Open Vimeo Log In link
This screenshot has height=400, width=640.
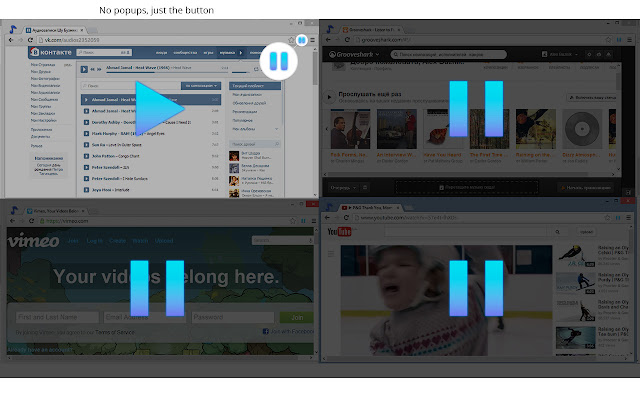pyautogui.click(x=95, y=241)
